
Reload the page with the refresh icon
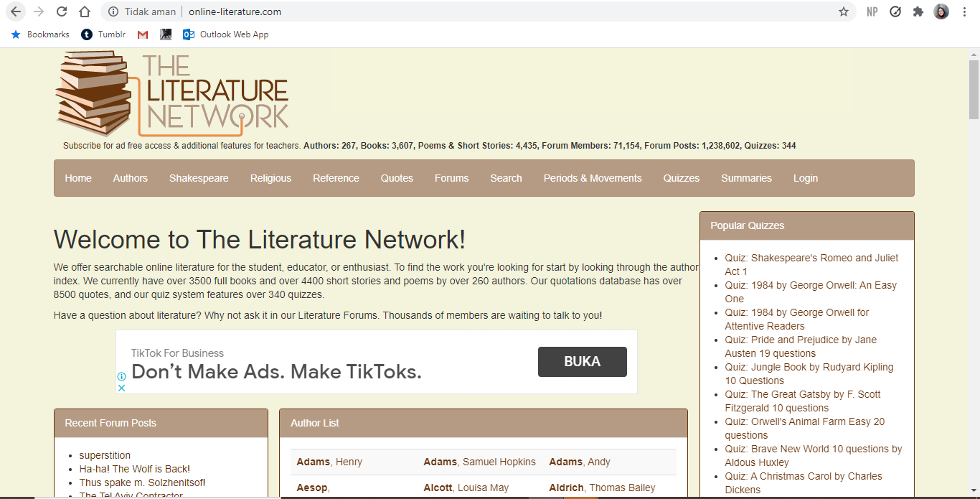click(x=62, y=11)
